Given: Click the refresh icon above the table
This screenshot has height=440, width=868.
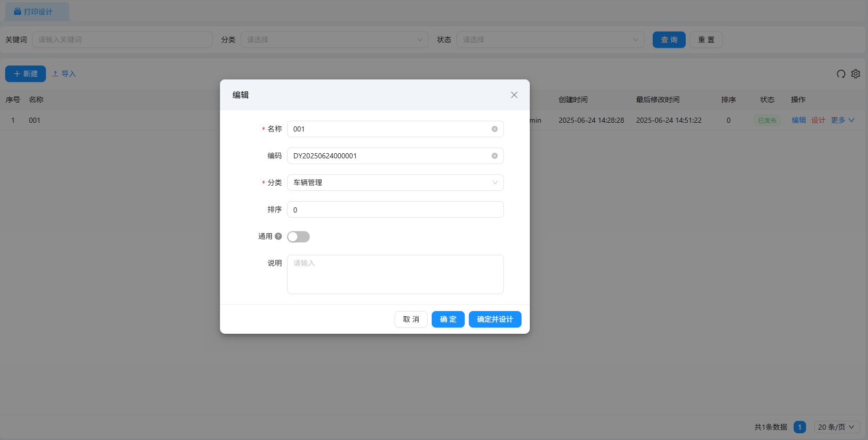Looking at the screenshot, I should pyautogui.click(x=841, y=74).
